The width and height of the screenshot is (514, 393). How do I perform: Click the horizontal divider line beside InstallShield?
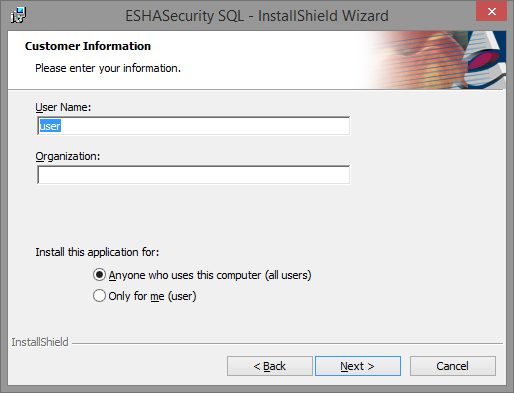(x=287, y=343)
